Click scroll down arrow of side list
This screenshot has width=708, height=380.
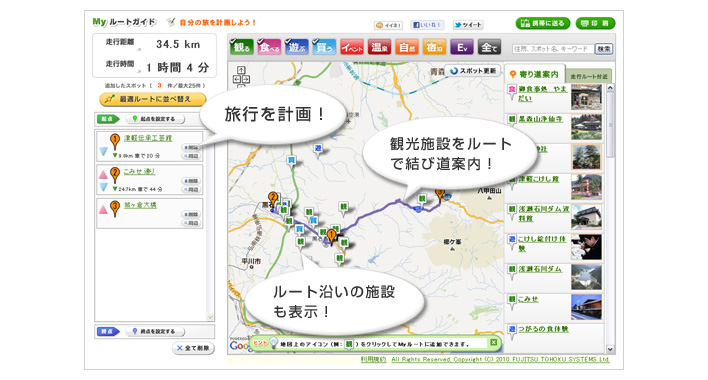coord(610,349)
